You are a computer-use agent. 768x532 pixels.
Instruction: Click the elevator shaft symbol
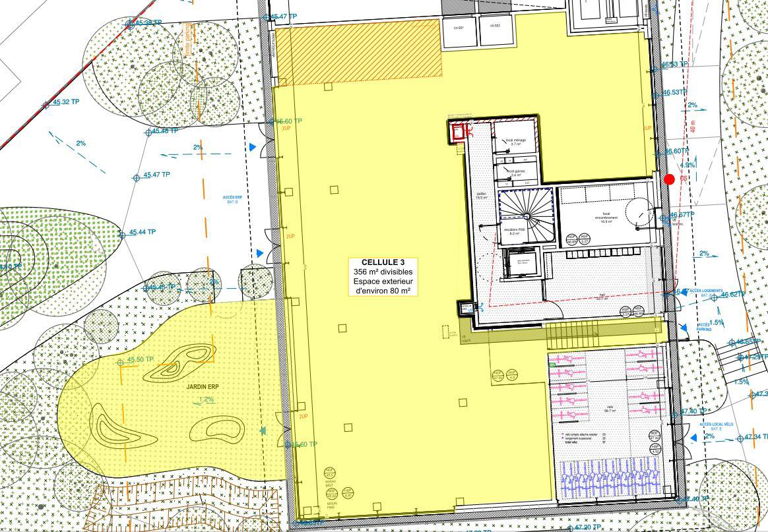pos(520,265)
